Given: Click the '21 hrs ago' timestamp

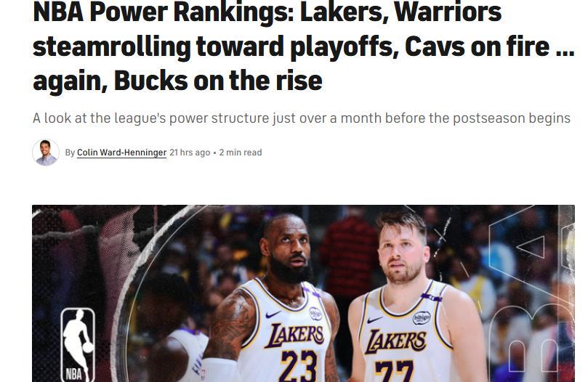Looking at the screenshot, I should (190, 153).
